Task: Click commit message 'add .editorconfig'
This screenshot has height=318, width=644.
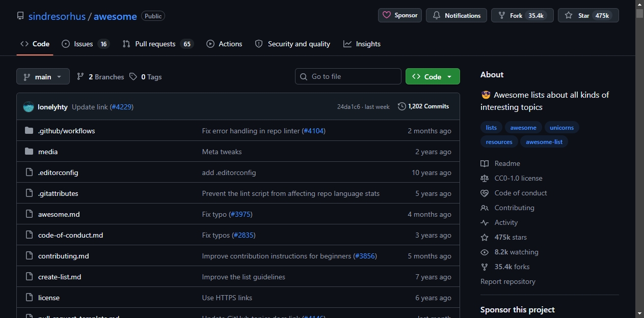Action: 229,172
